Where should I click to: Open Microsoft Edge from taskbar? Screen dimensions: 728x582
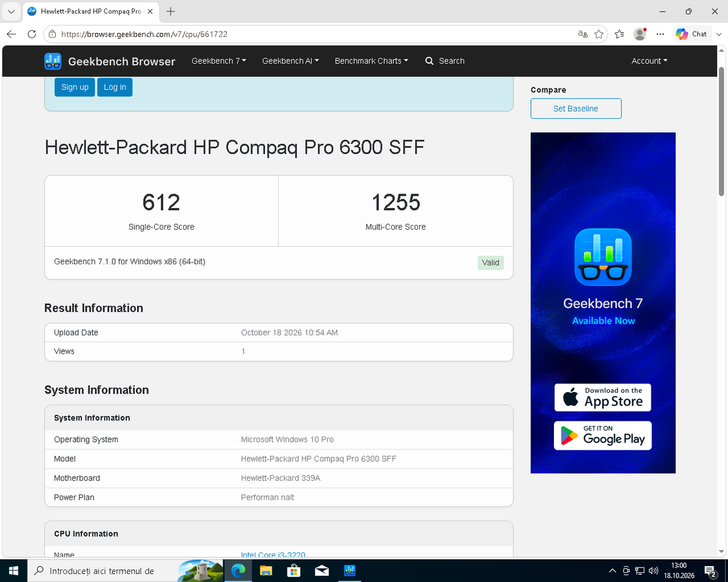tap(238, 570)
